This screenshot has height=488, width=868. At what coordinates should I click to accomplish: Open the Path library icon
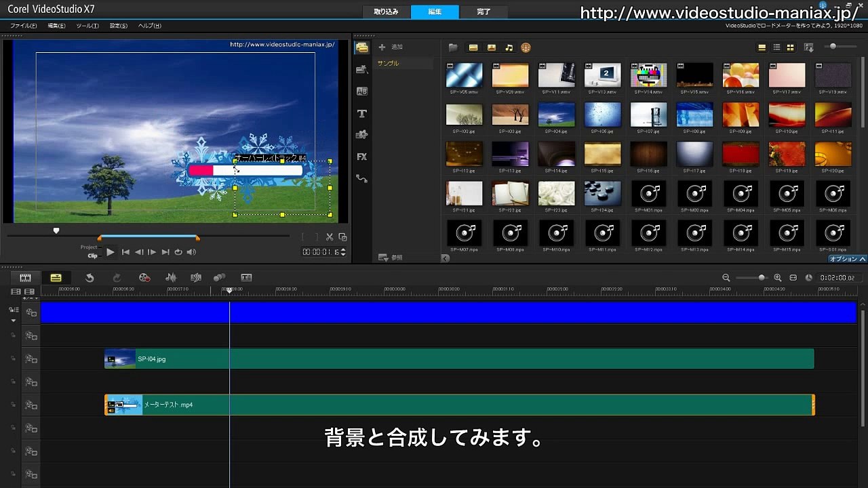[361, 179]
